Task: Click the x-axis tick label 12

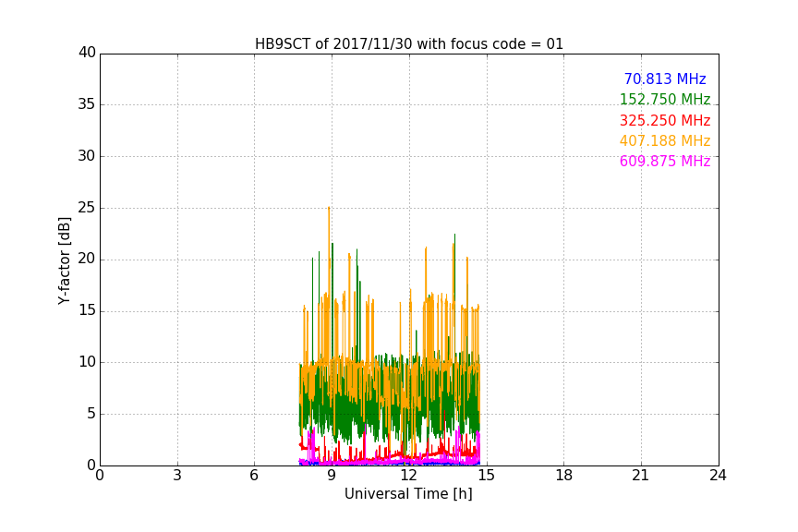Action: coord(408,476)
